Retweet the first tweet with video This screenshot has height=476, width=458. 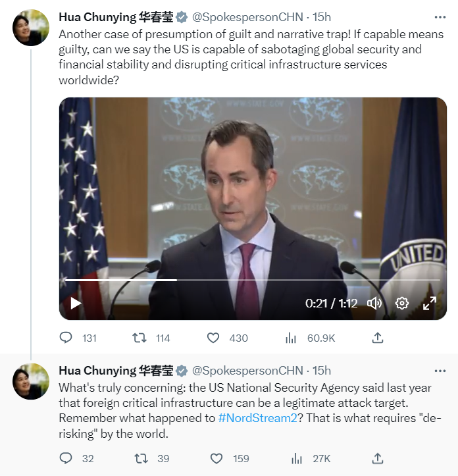[x=140, y=338]
